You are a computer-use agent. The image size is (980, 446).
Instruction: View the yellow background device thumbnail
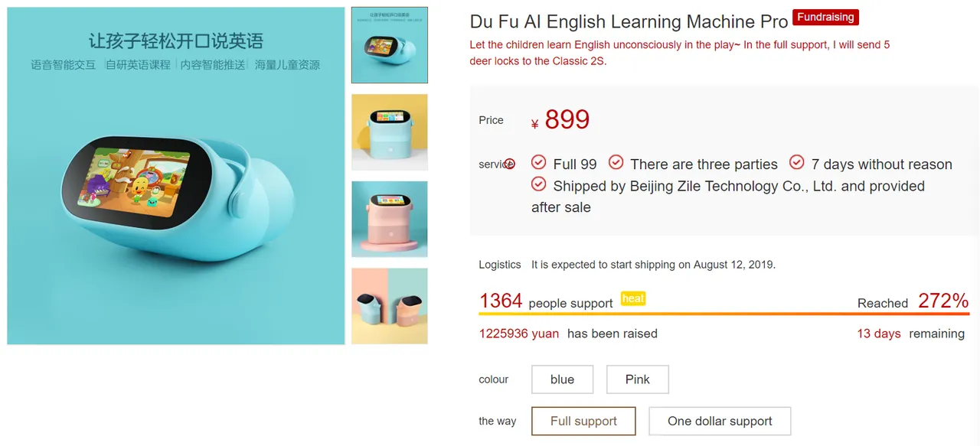click(390, 132)
